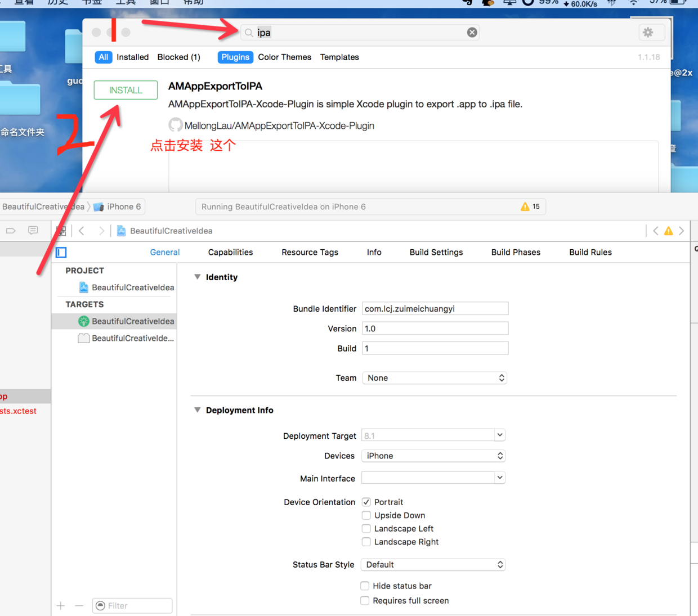This screenshot has width=698, height=616.
Task: Switch to the Info tab
Action: pyautogui.click(x=374, y=252)
